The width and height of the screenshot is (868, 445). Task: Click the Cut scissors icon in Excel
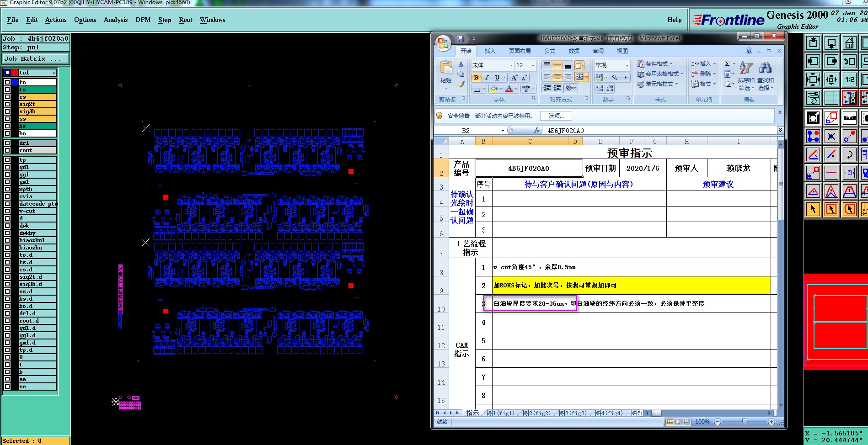pyautogui.click(x=461, y=64)
